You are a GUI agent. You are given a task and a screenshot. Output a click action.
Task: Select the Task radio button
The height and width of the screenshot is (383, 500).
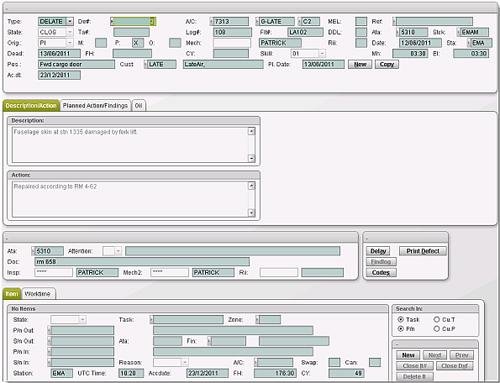401,319
